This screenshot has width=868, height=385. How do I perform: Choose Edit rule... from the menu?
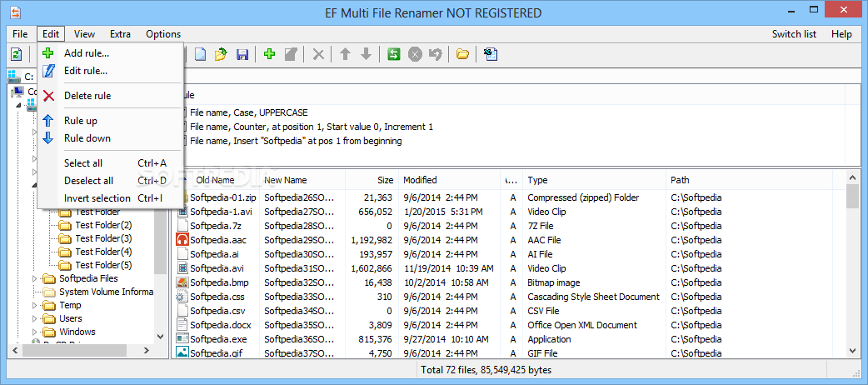click(x=111, y=71)
